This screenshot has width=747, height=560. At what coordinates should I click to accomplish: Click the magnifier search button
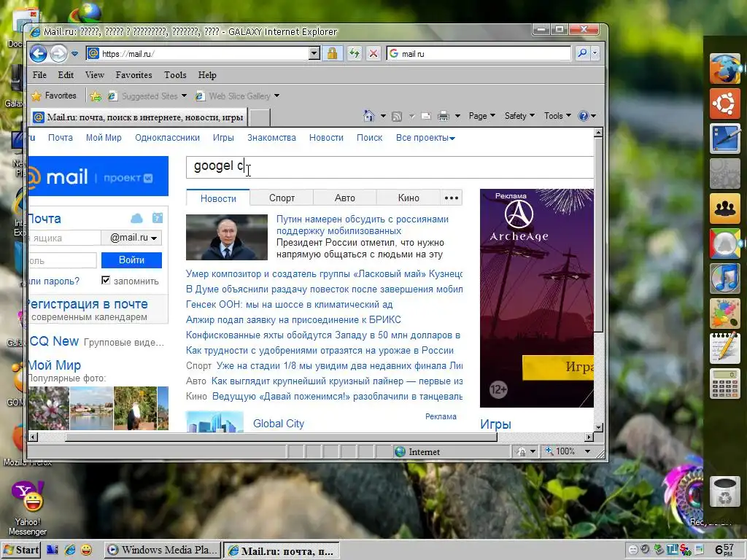pos(582,53)
